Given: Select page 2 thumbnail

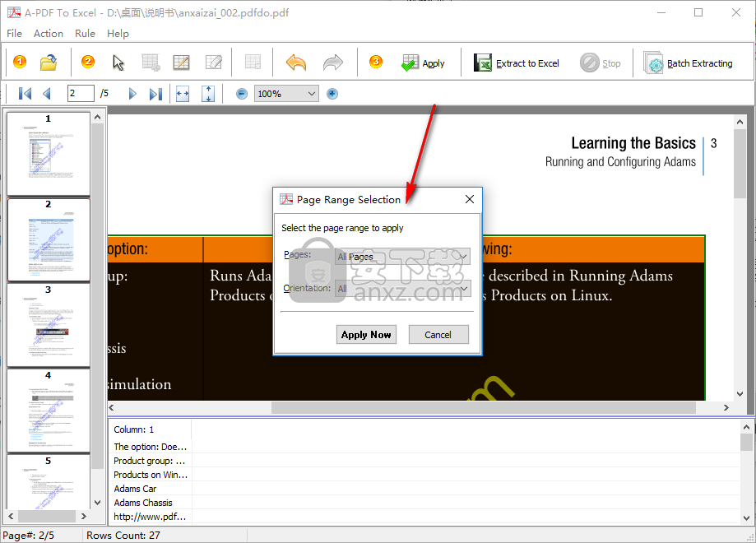Looking at the screenshot, I should [49, 239].
